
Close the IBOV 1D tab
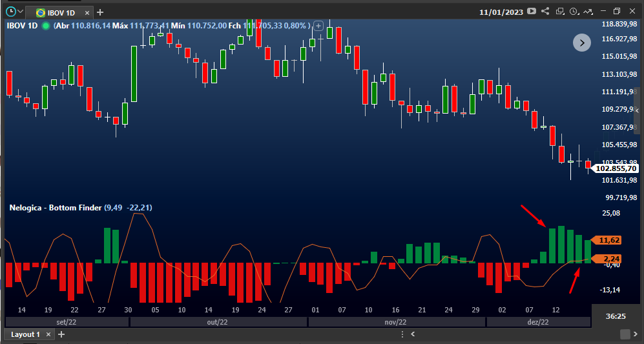tap(87, 13)
